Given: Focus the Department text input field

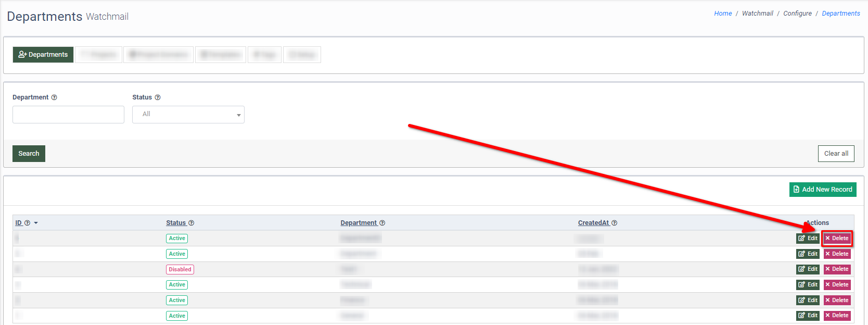Looking at the screenshot, I should [x=68, y=115].
